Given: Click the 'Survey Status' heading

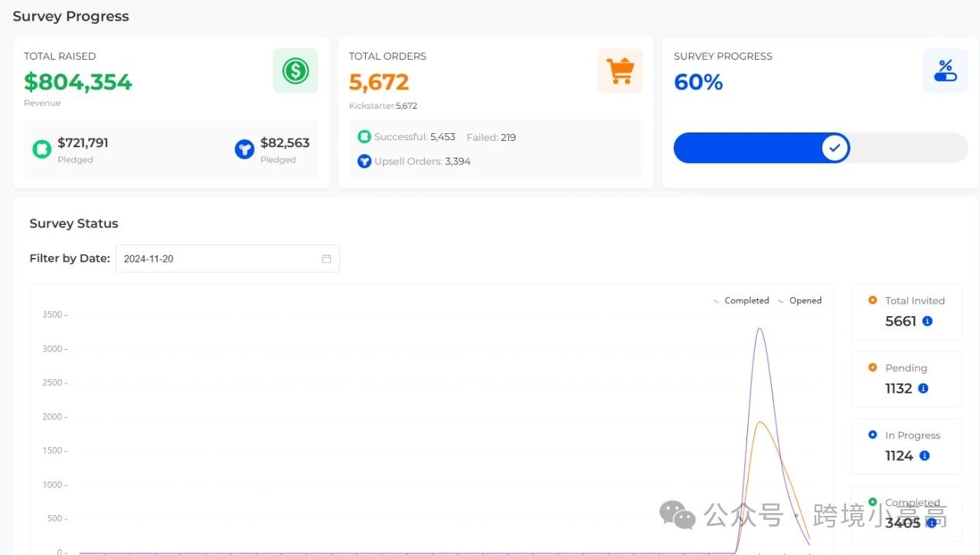Looking at the screenshot, I should pyautogui.click(x=73, y=224).
